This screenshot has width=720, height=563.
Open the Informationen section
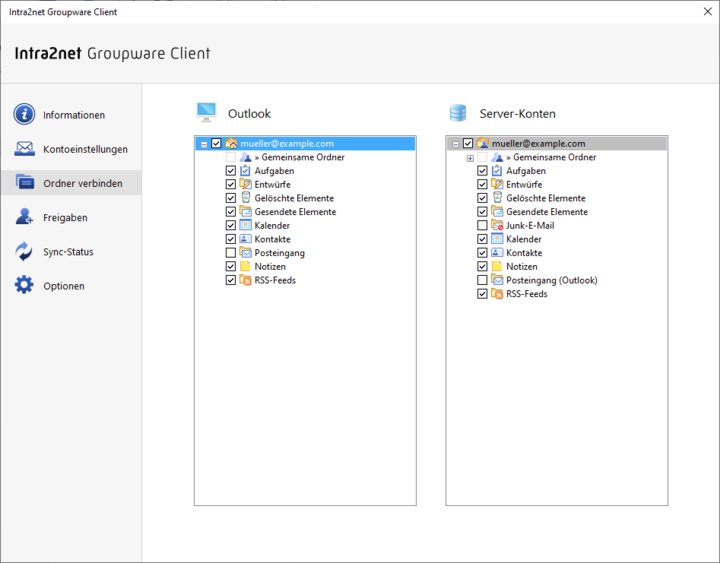(71, 114)
